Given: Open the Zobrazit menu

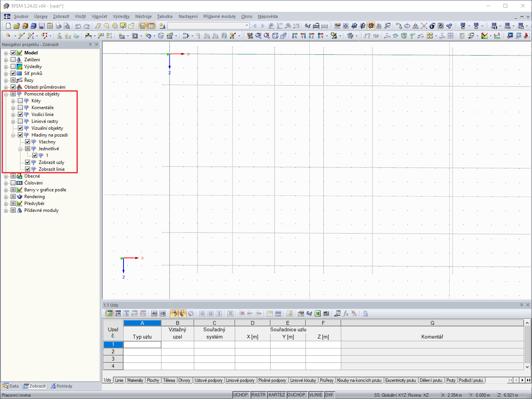Looking at the screenshot, I should [x=61, y=16].
